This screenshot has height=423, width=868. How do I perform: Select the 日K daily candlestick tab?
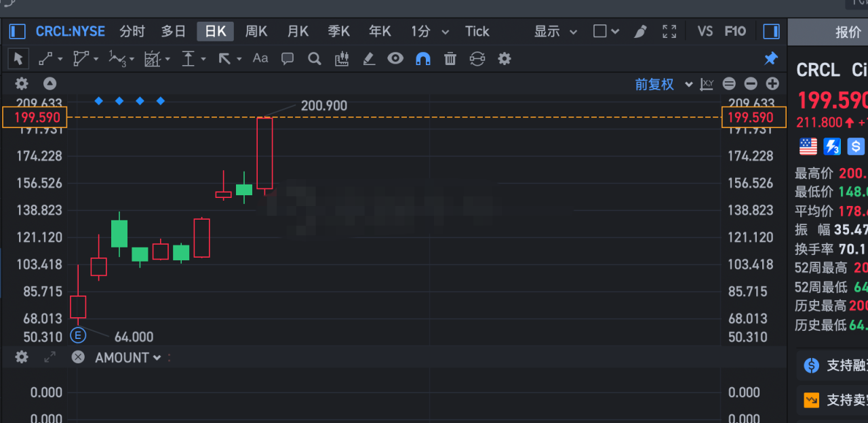point(216,31)
